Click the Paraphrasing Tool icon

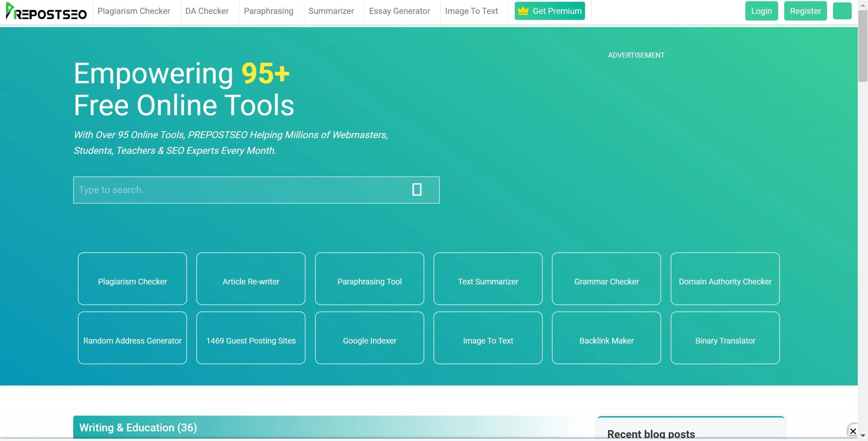[x=369, y=281]
